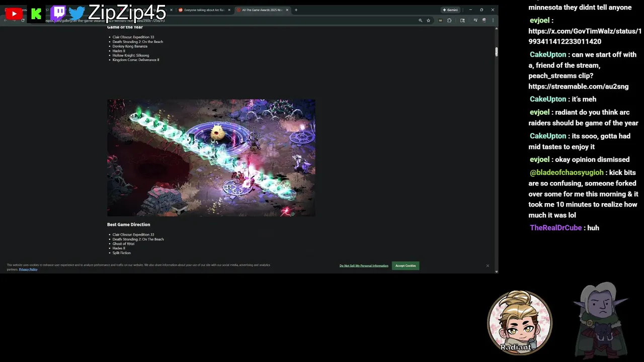Bookmark this page with the star icon

pos(428,21)
